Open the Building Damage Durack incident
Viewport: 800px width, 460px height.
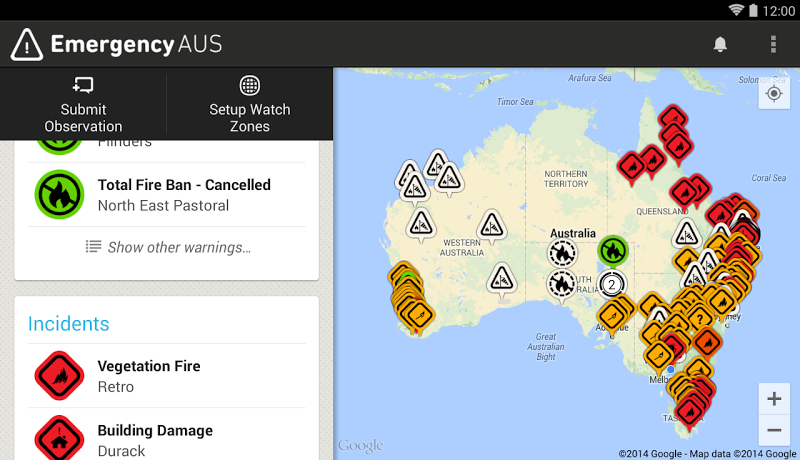[x=166, y=436]
